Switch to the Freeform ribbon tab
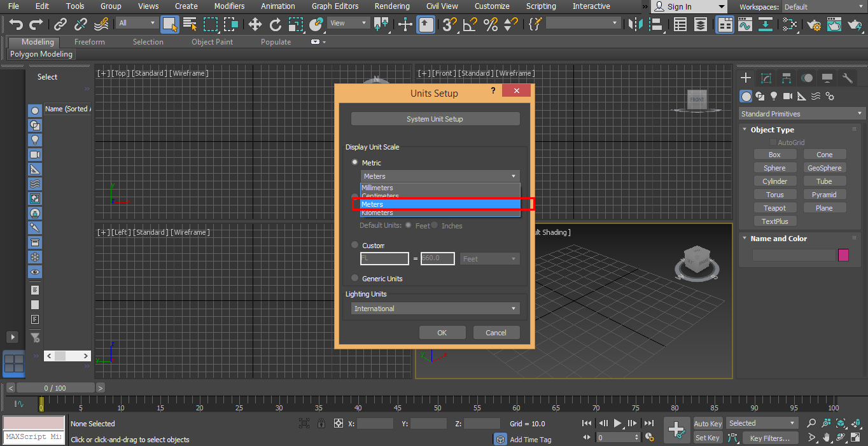Image resolution: width=868 pixels, height=446 pixels. pos(90,42)
